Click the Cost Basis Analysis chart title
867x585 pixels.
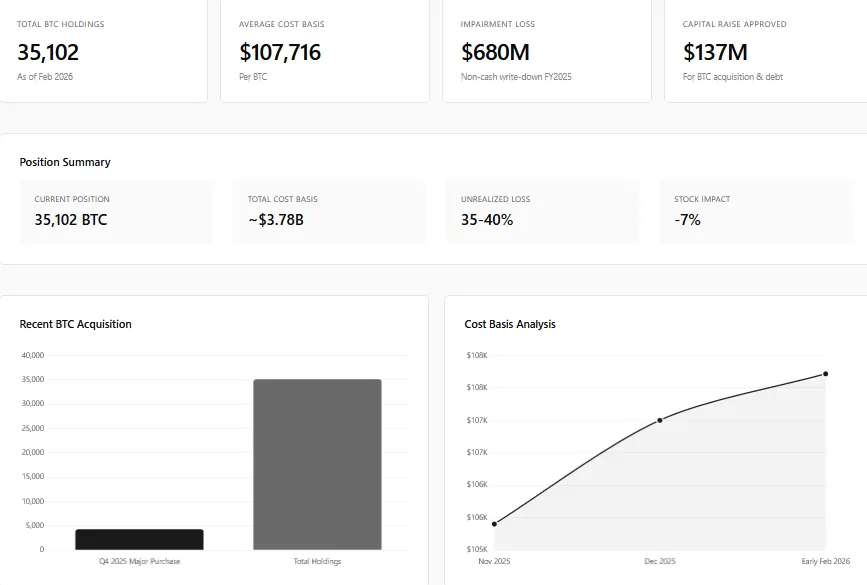[x=510, y=324]
